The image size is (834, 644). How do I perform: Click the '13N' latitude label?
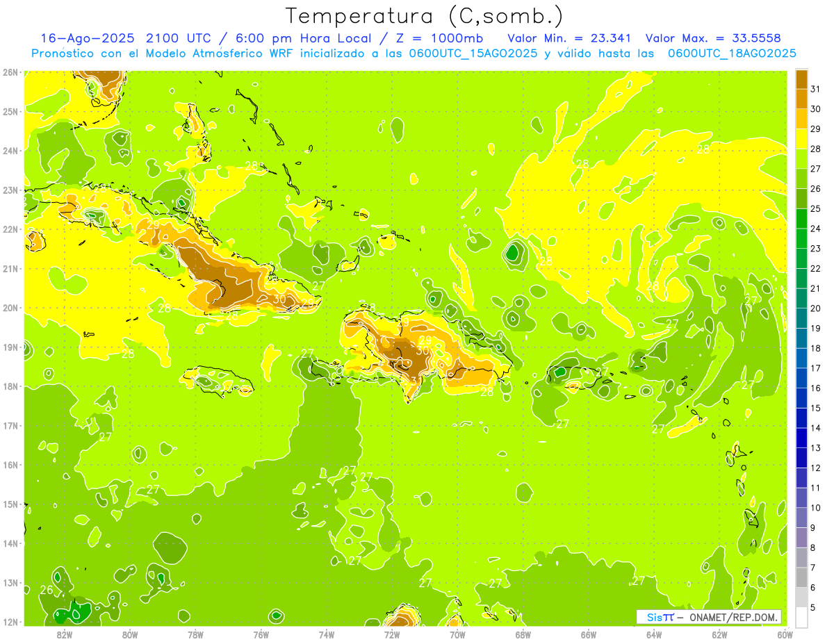point(10,582)
